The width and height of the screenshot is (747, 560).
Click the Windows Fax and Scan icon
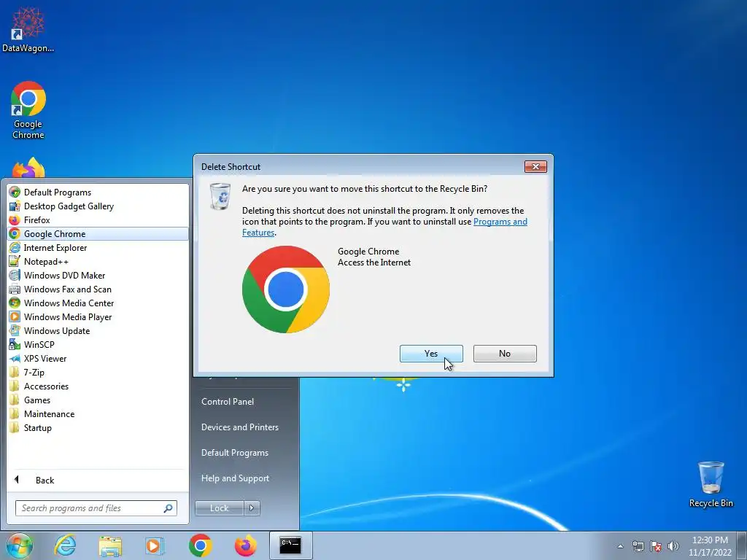(x=15, y=289)
